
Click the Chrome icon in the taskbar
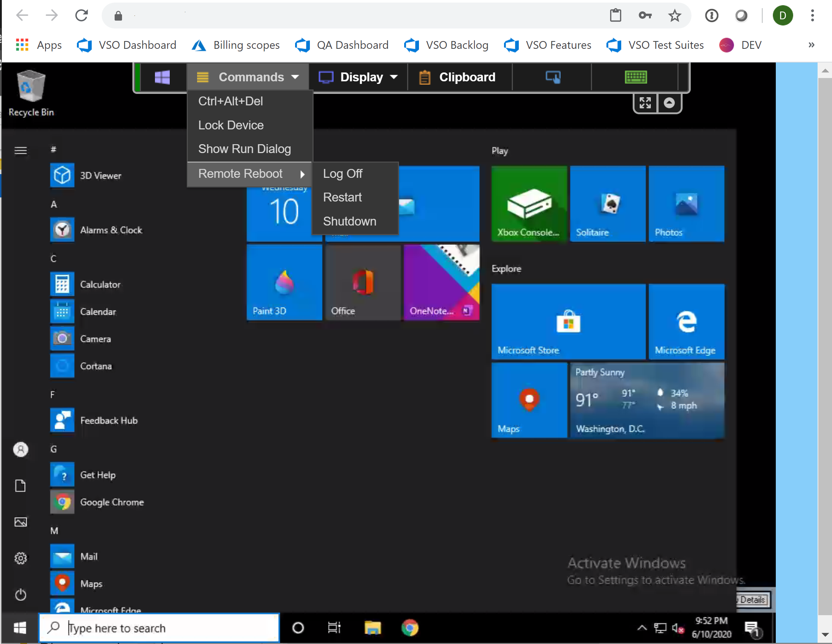409,627
